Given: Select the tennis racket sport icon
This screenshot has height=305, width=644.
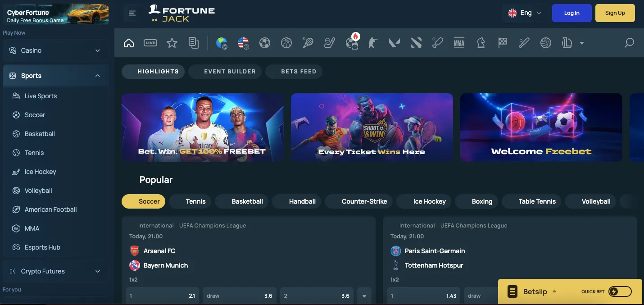Looking at the screenshot, I should pyautogui.click(x=308, y=43).
